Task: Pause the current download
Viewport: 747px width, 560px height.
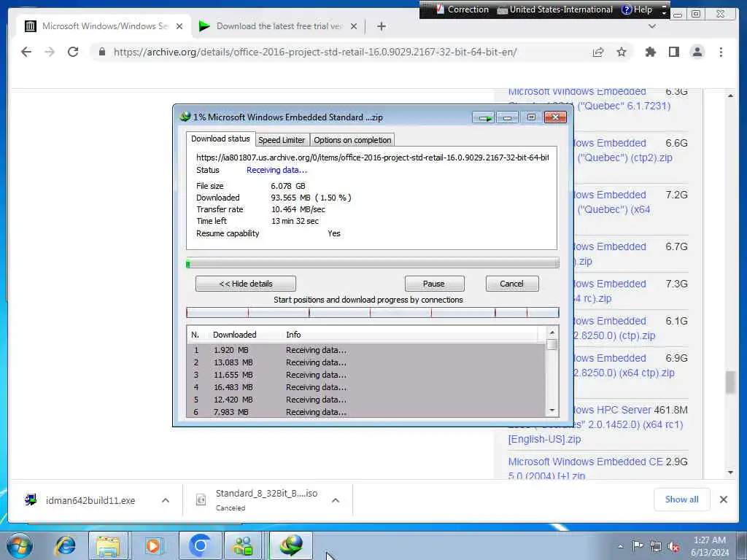Action: [x=434, y=284]
